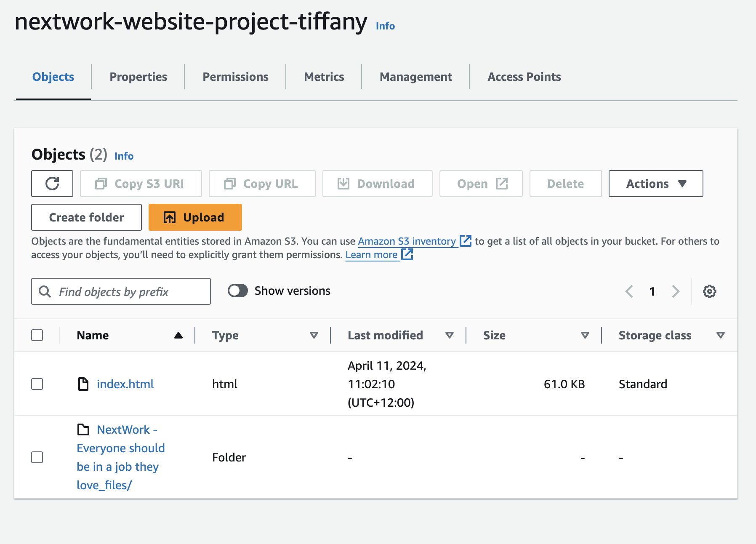Focus the Find objects by prefix field

[126, 291]
